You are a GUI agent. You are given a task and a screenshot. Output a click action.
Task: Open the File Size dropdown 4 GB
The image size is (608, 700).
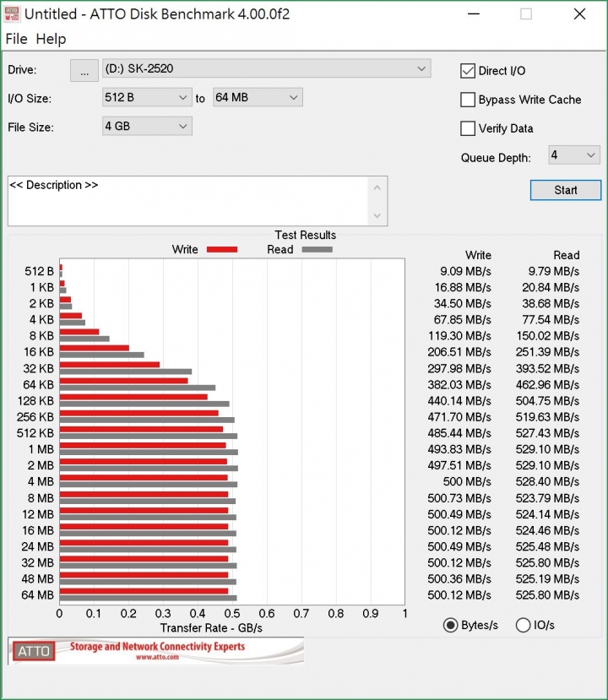[x=147, y=127]
